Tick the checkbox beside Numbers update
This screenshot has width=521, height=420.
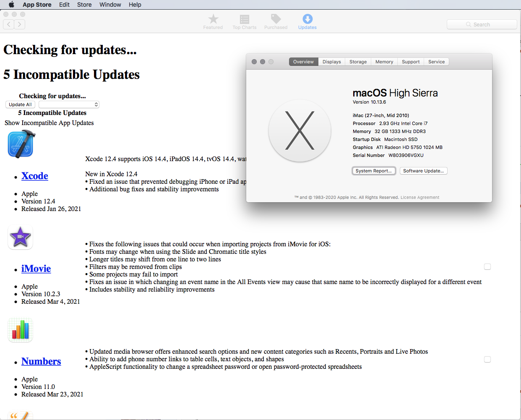coord(487,360)
